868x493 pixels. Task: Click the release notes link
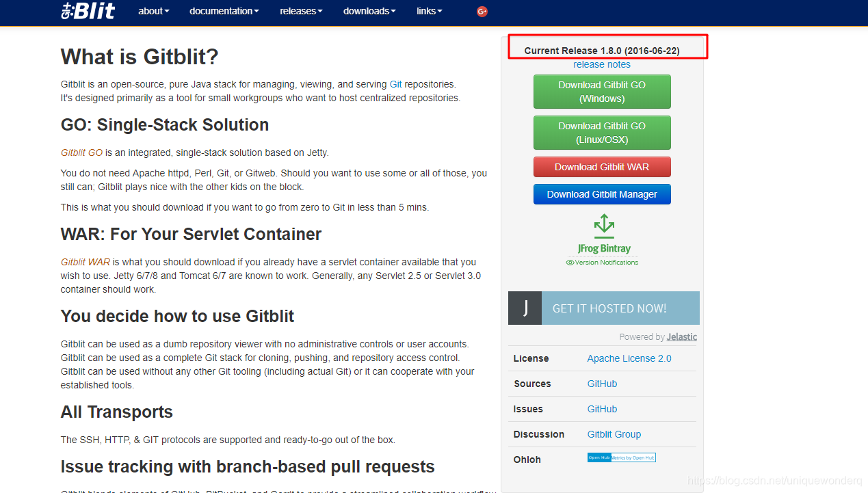(x=602, y=64)
